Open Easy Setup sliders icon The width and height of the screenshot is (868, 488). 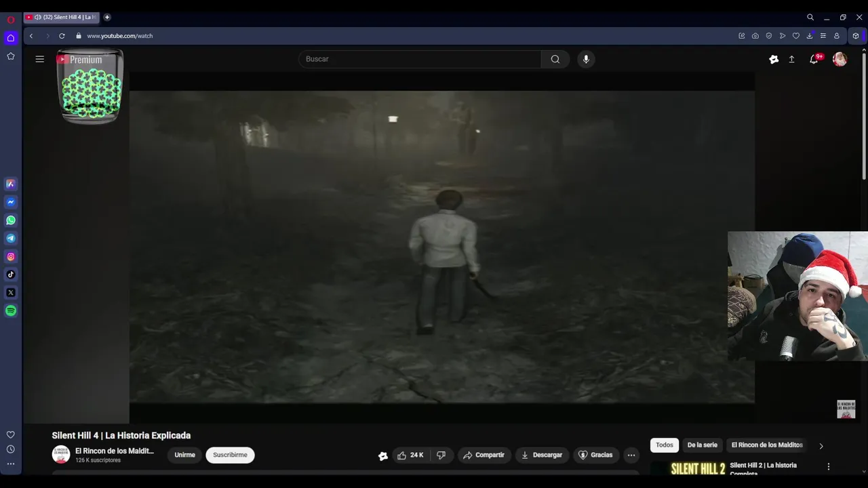coord(823,36)
